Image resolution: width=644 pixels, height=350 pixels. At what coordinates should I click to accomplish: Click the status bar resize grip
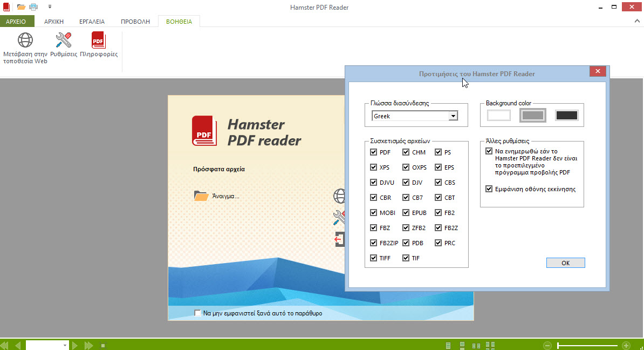641,347
